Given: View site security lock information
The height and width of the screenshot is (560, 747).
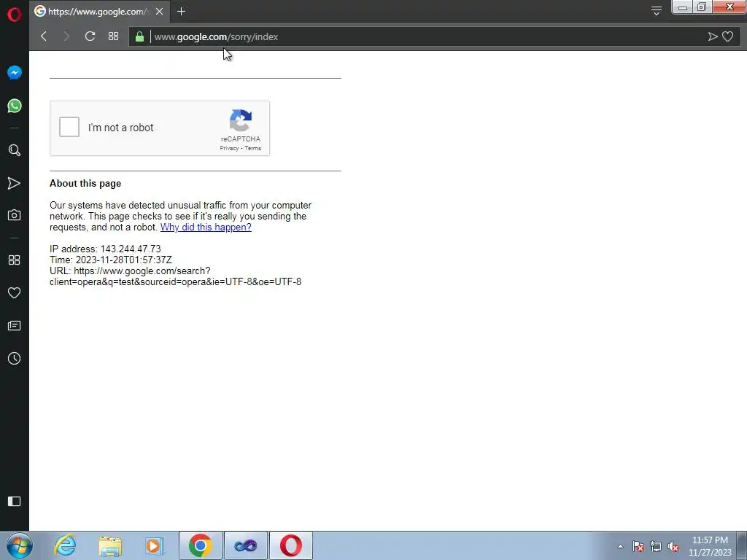Looking at the screenshot, I should click(x=139, y=36).
